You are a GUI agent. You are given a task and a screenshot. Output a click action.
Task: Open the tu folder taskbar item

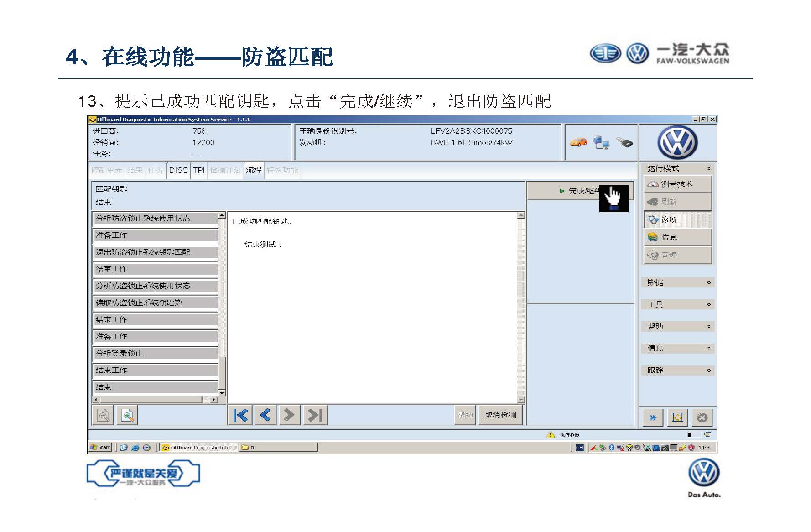coord(278,448)
